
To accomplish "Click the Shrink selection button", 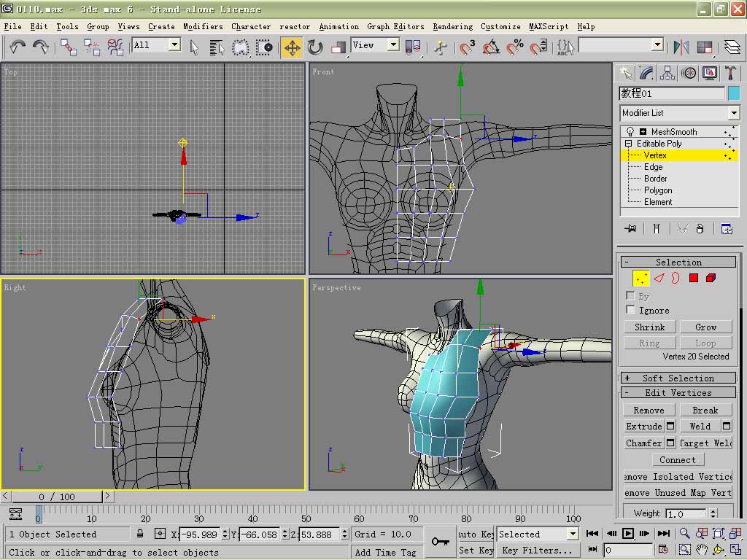I will [650, 327].
